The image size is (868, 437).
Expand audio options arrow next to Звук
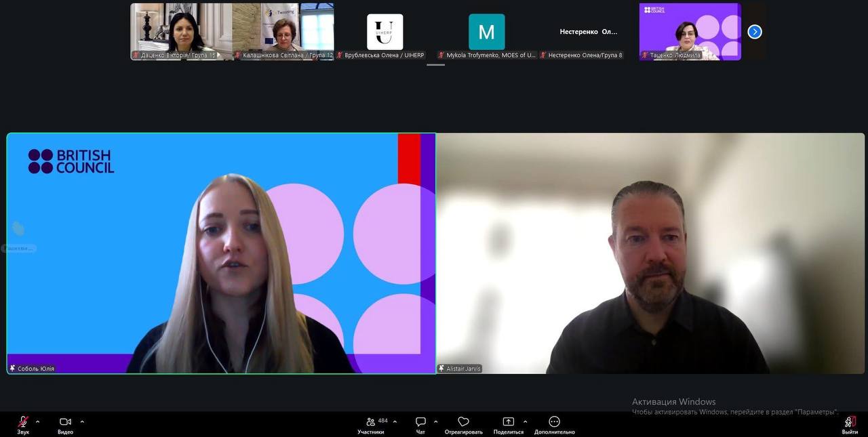[37, 421]
